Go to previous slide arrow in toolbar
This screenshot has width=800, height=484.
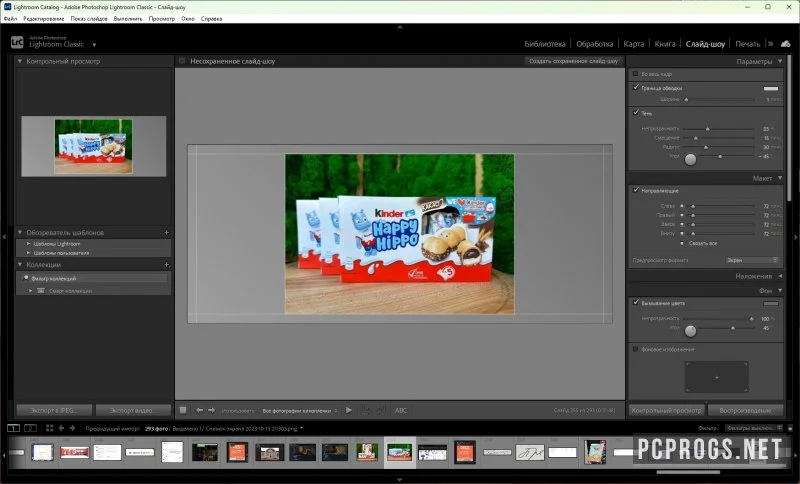(199, 410)
